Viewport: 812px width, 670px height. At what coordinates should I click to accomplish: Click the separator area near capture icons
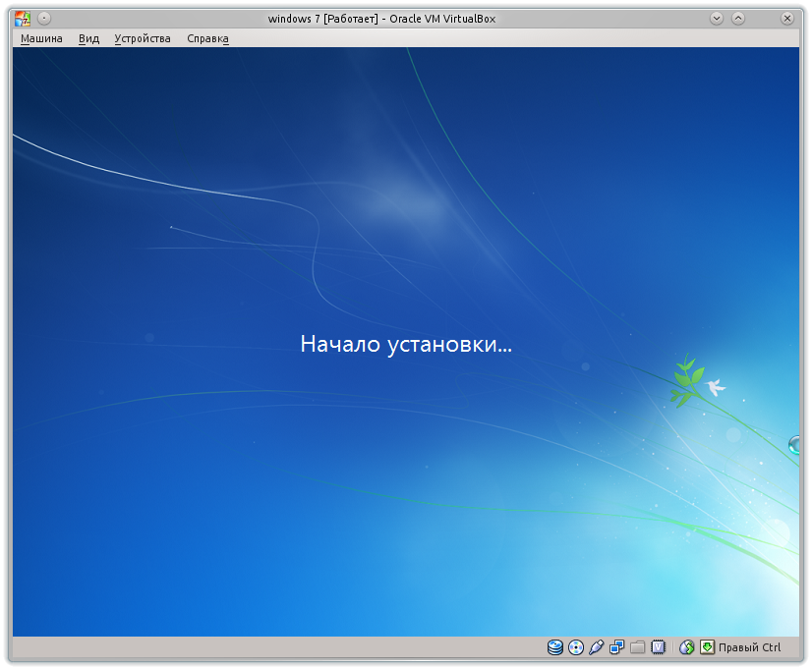(671, 647)
